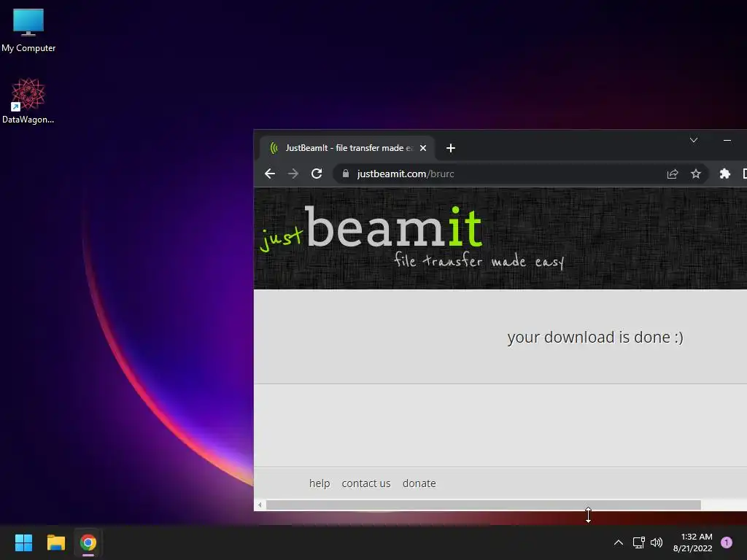Open the notification badge icon

tap(726, 542)
